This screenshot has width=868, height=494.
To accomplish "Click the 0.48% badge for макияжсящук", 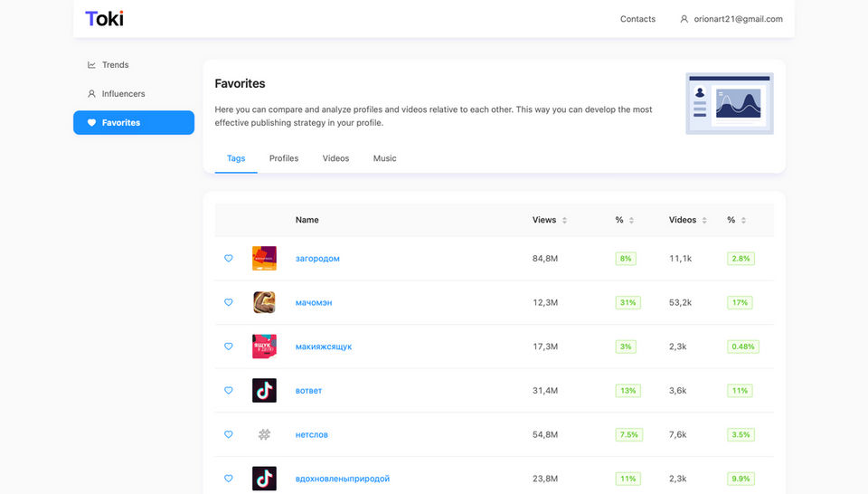I will coord(743,347).
